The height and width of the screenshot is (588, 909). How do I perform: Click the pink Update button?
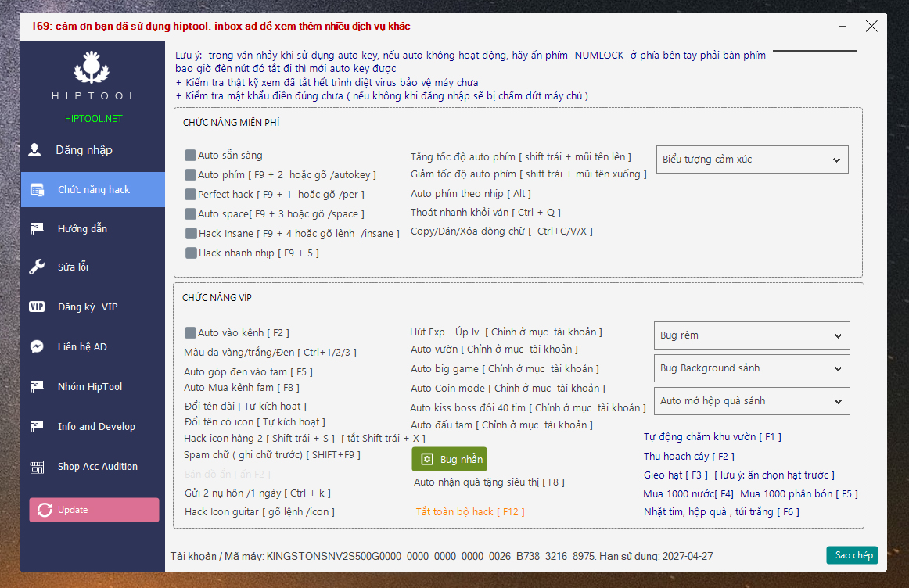point(94,510)
